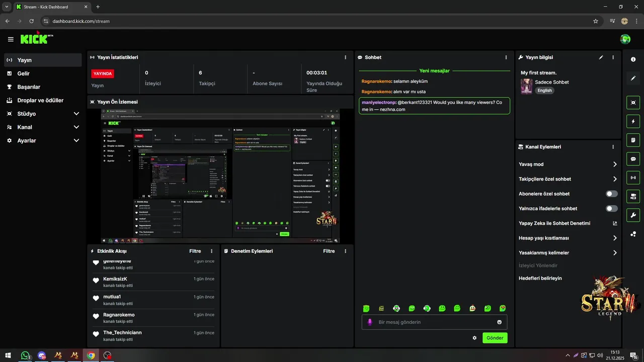The image size is (644, 362).
Task: Open Başarılar in the sidebar
Action: click(43, 87)
